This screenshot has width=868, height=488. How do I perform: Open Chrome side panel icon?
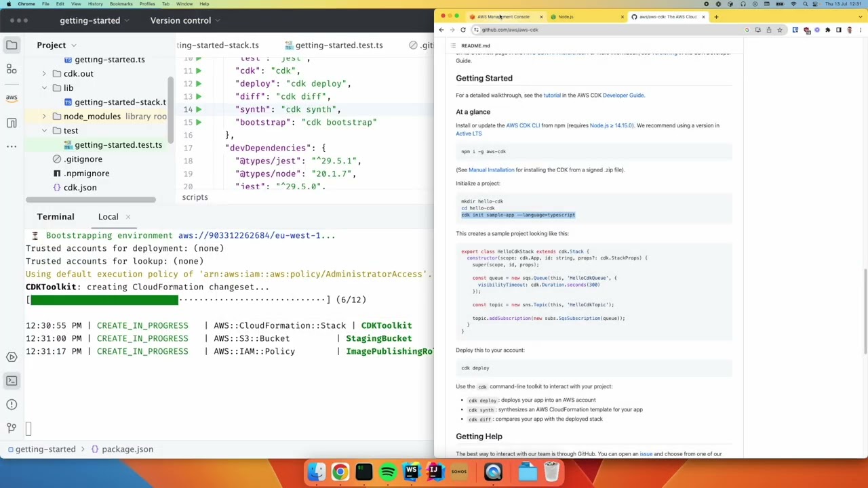click(838, 30)
